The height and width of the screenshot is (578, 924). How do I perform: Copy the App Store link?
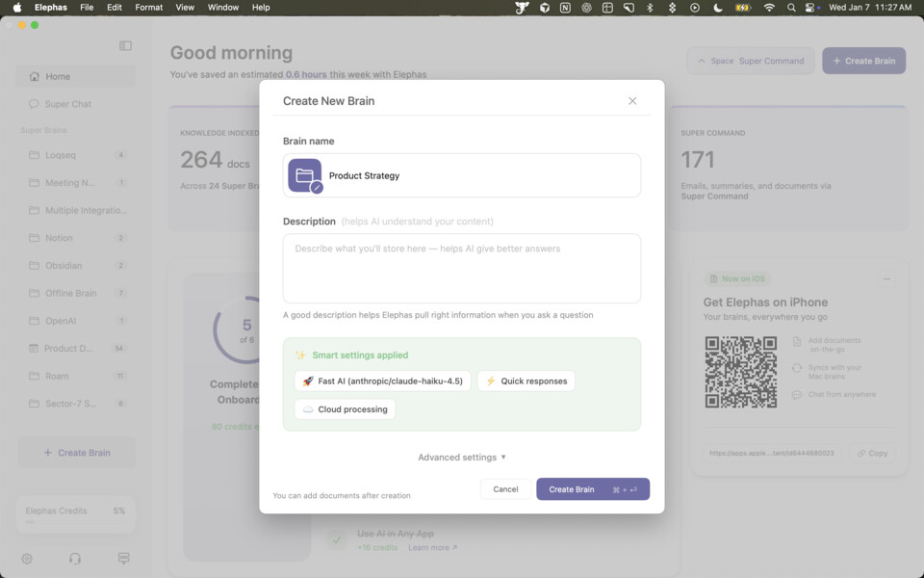(872, 453)
